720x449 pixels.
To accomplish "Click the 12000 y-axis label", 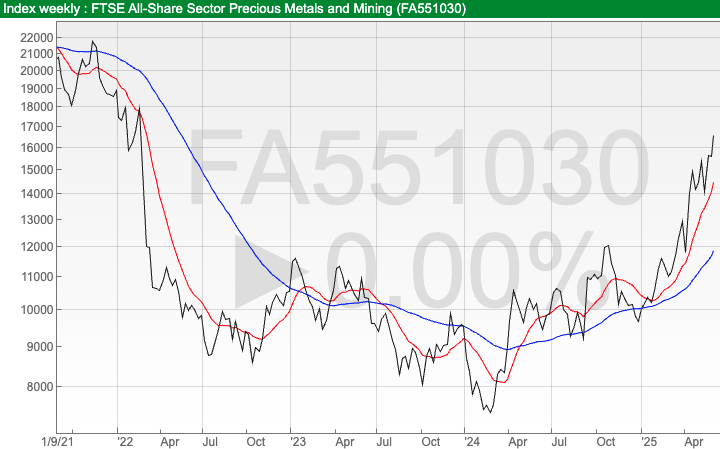I will 37,247.
